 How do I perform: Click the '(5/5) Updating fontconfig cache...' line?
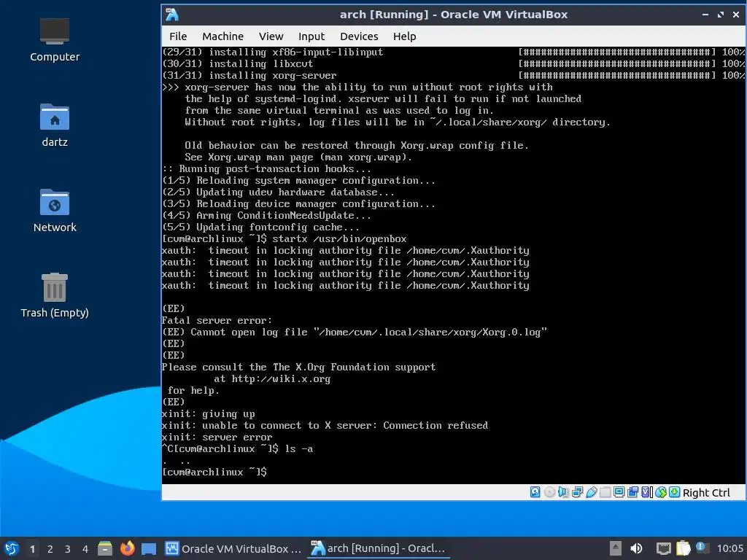tap(260, 227)
